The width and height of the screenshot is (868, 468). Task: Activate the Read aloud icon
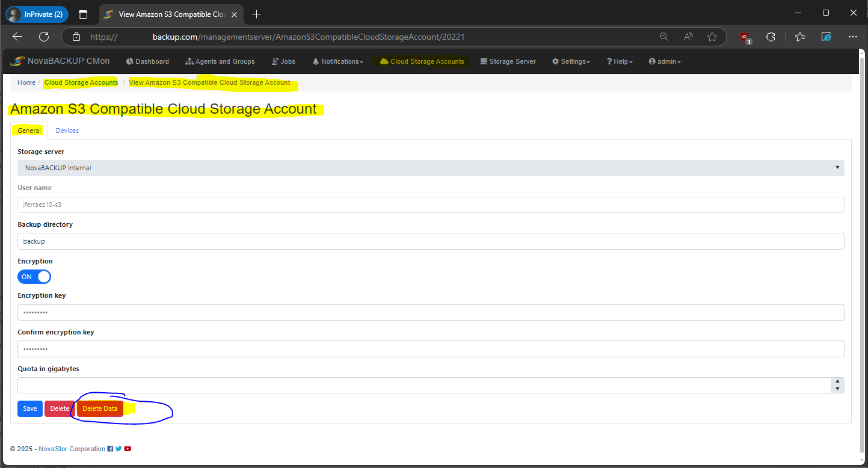[x=688, y=37]
